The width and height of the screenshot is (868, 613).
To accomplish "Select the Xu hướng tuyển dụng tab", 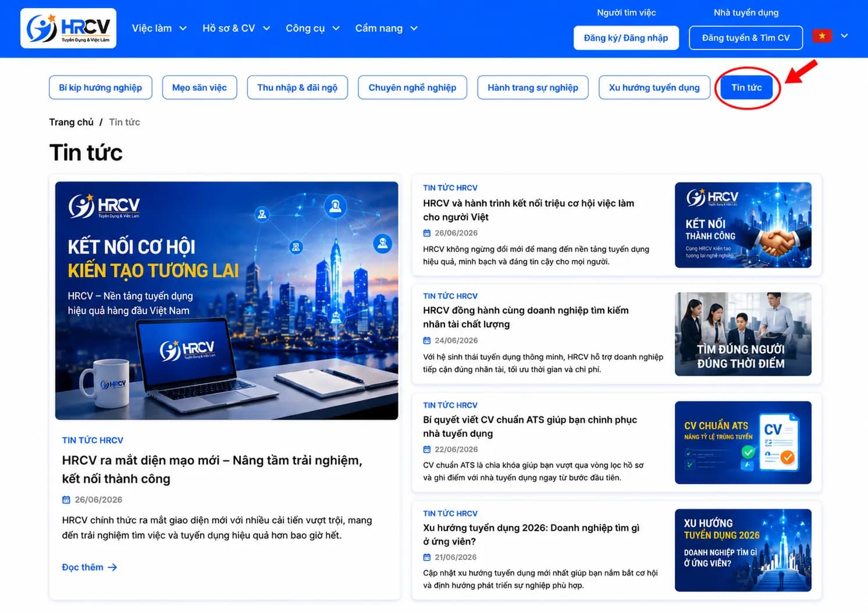I will click(x=654, y=87).
